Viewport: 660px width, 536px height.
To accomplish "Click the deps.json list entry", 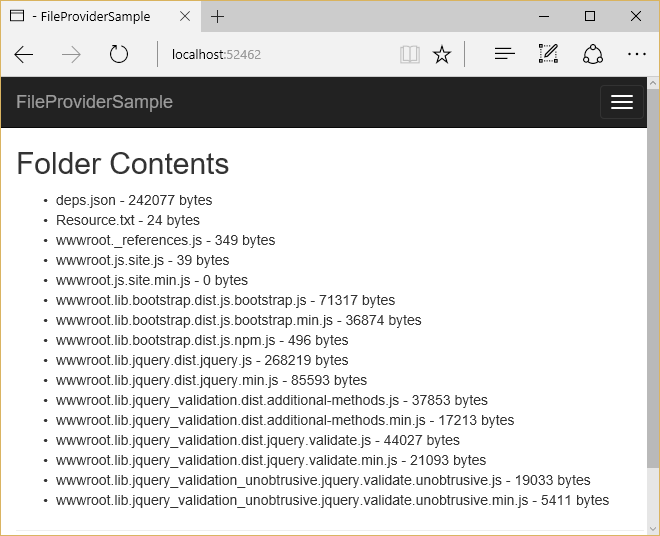I will pyautogui.click(x=134, y=200).
